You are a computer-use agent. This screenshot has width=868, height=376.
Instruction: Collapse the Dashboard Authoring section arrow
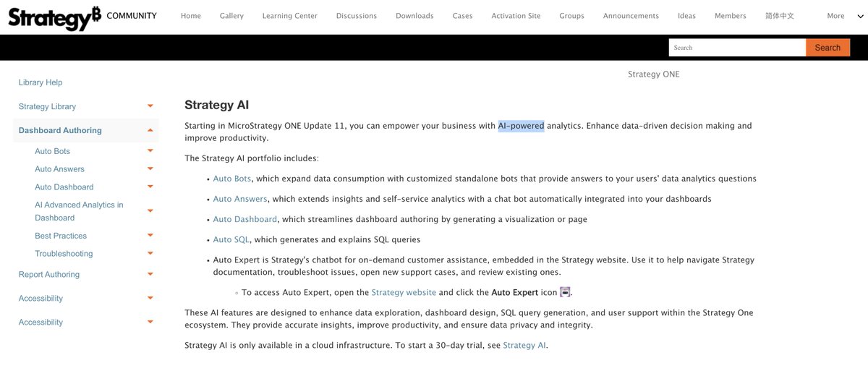(x=150, y=130)
